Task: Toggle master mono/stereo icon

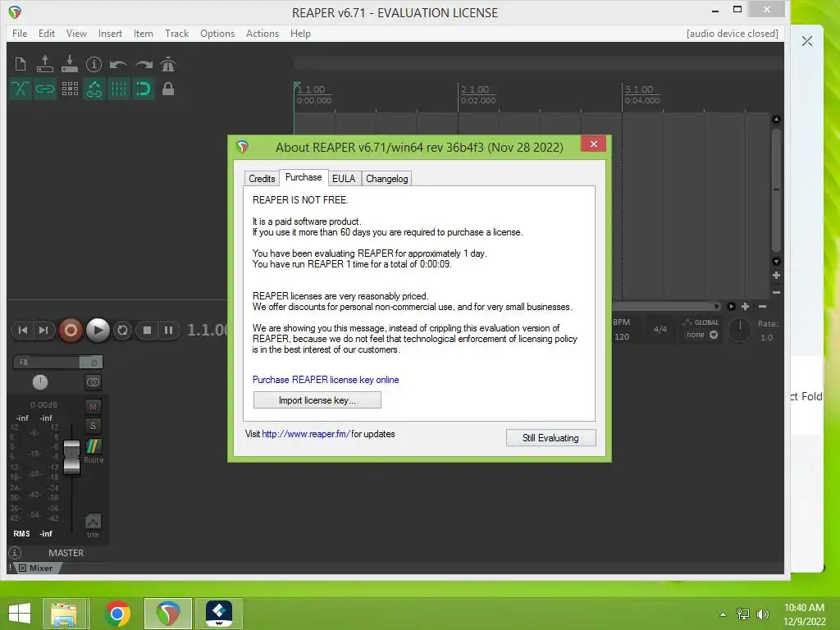Action: click(94, 382)
